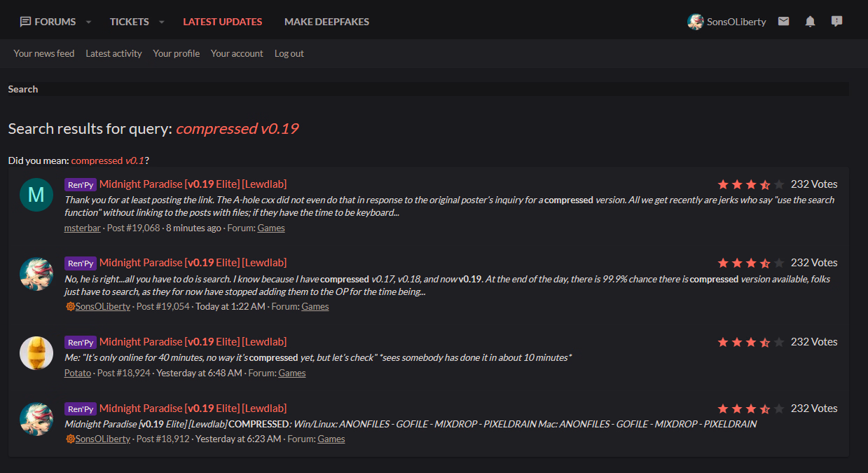Click Ren'Py tag on msterbar's result
Image resolution: width=868 pixels, height=473 pixels.
81,185
